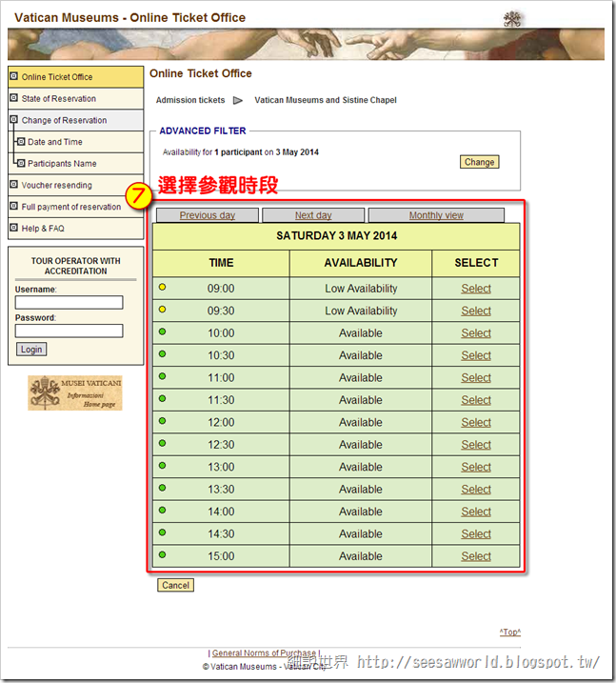
Task: Click the green status dot for 11:00
Action: [x=163, y=376]
